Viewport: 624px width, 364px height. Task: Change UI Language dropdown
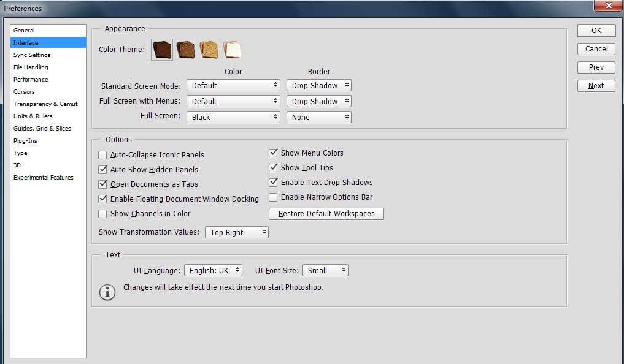click(x=213, y=271)
